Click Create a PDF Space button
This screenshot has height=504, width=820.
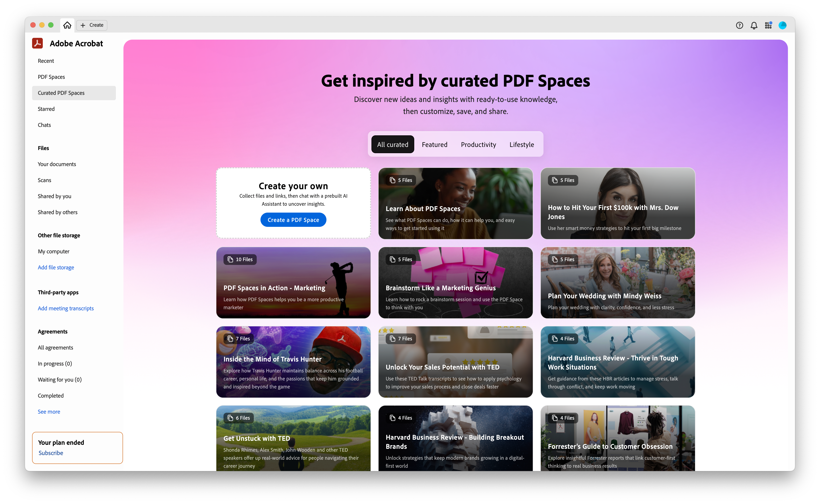[293, 220]
